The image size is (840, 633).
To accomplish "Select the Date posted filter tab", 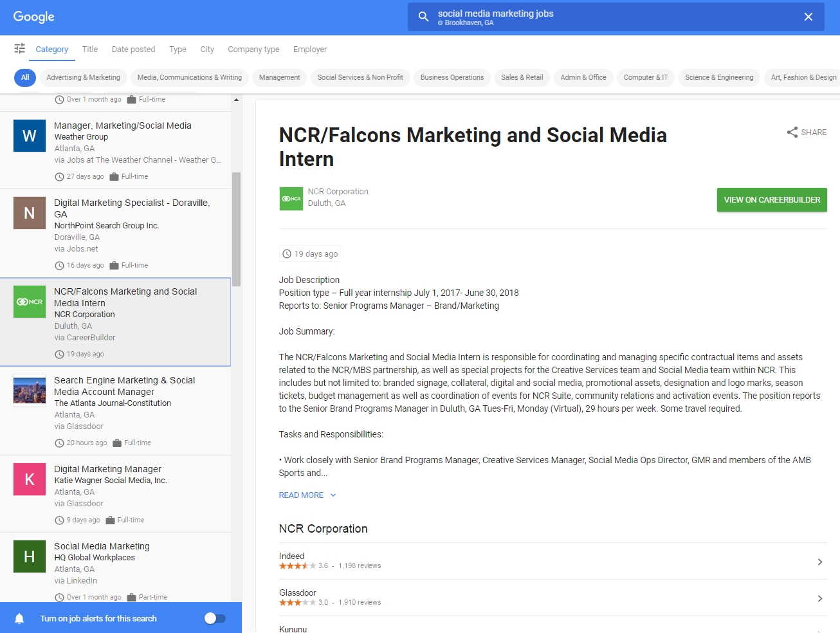I will (133, 50).
